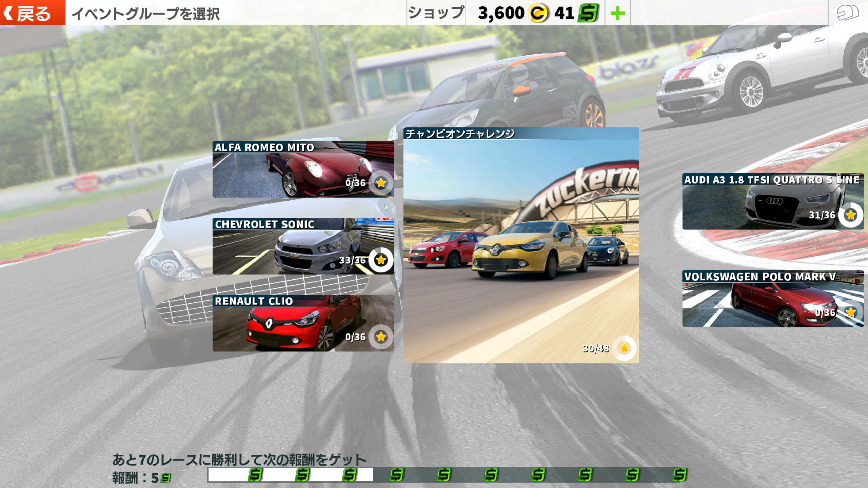Click the 33/36 Chevrolet Sonic score
Image resolution: width=868 pixels, height=488 pixels.
(x=352, y=260)
